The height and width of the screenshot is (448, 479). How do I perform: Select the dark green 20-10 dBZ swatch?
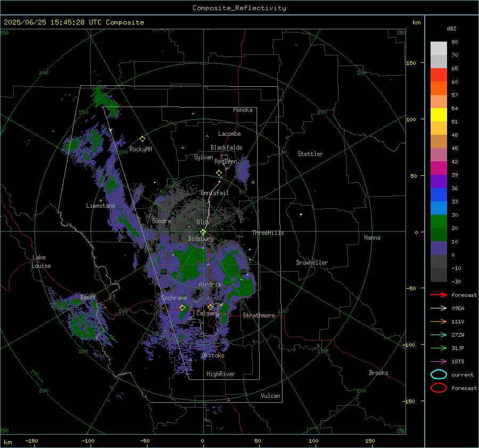pyautogui.click(x=439, y=235)
